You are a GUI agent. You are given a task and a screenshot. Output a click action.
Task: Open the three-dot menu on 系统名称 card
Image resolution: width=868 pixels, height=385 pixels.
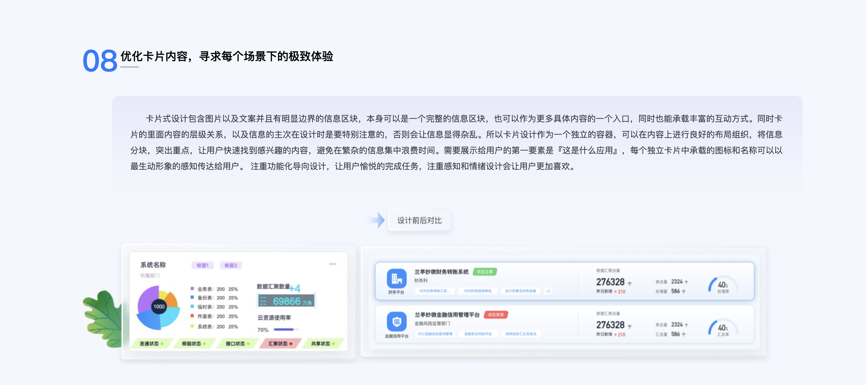point(332,264)
